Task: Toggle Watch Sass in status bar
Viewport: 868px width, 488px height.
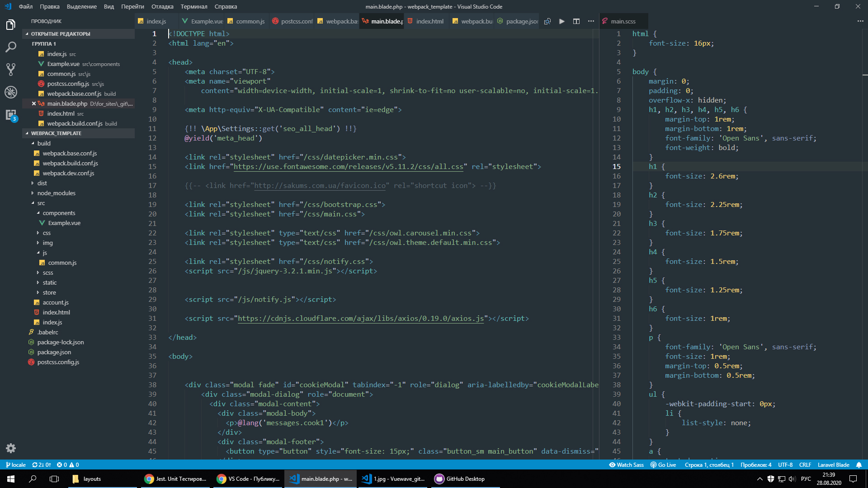Action: [626, 465]
